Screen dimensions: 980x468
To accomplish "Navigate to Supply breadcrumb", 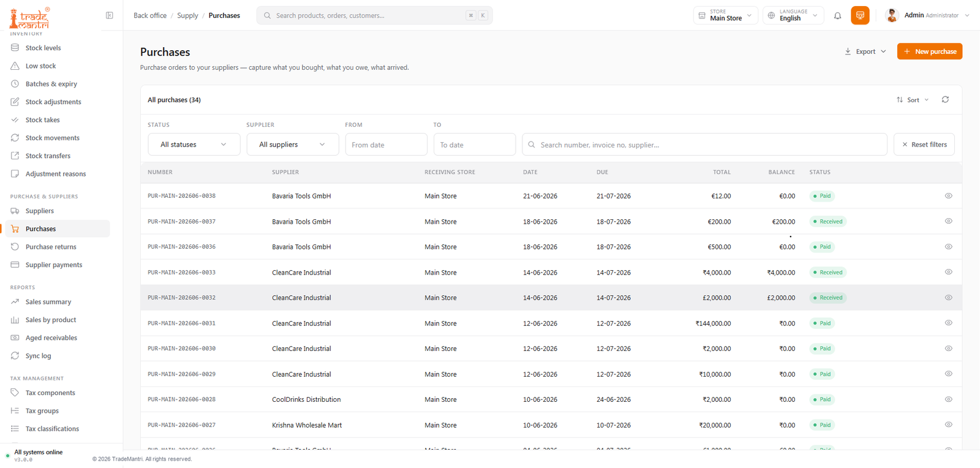I will click(x=187, y=15).
